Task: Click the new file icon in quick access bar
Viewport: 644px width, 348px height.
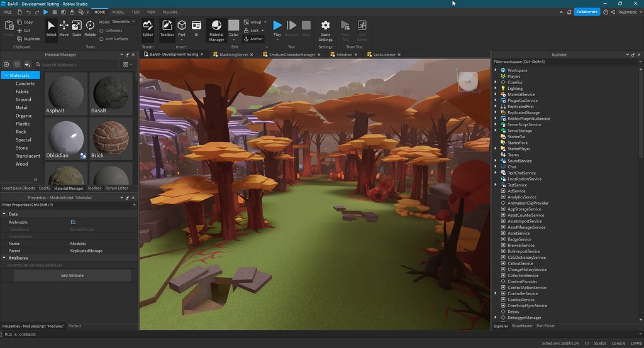Action: point(19,12)
